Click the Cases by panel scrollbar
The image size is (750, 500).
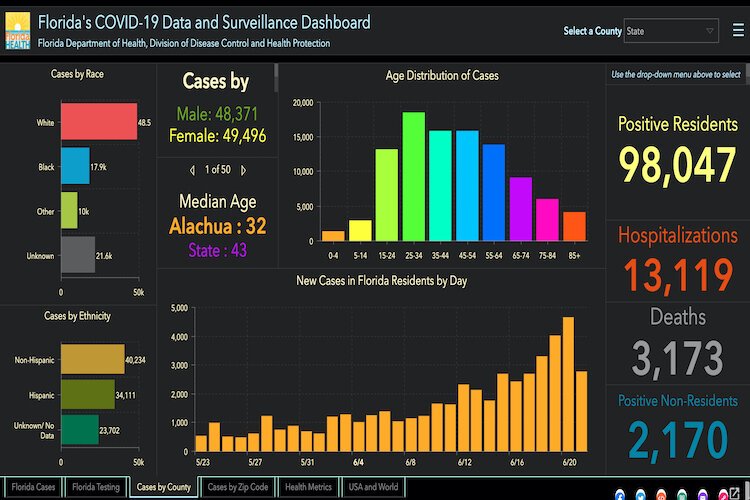click(x=276, y=78)
